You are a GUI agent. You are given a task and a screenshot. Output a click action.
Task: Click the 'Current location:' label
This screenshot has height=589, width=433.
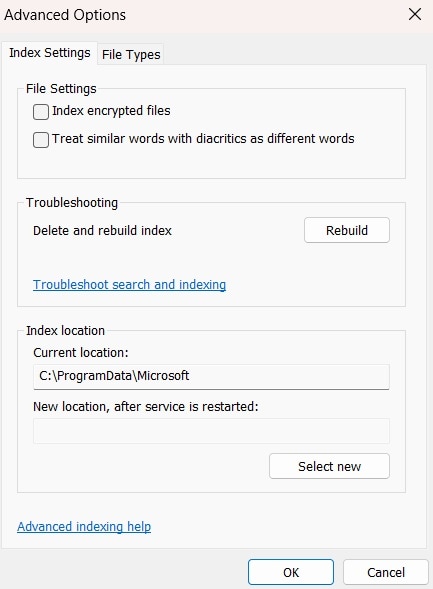[81, 353]
